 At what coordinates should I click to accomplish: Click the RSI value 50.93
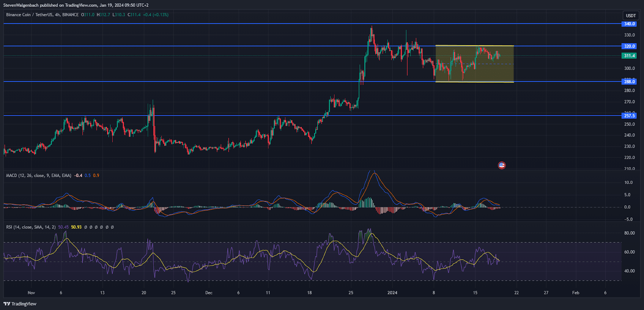pyautogui.click(x=76, y=227)
